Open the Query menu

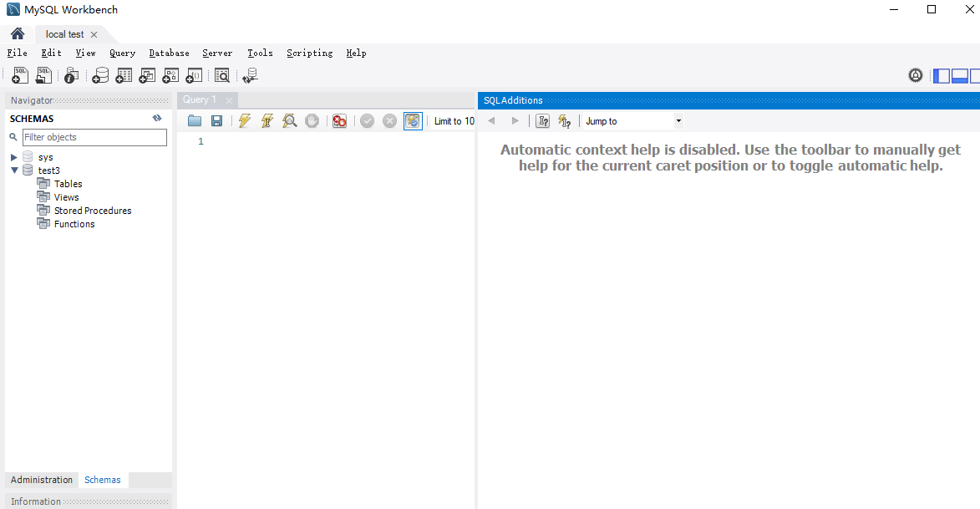123,53
